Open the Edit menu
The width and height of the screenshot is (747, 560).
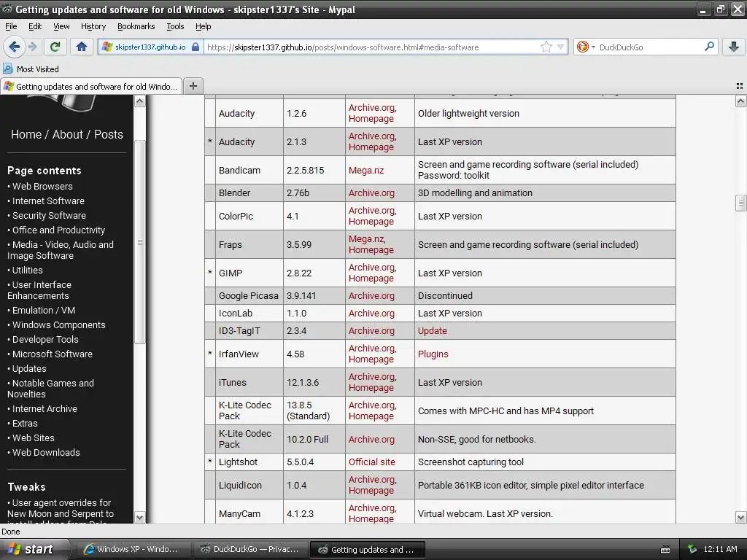tap(35, 26)
